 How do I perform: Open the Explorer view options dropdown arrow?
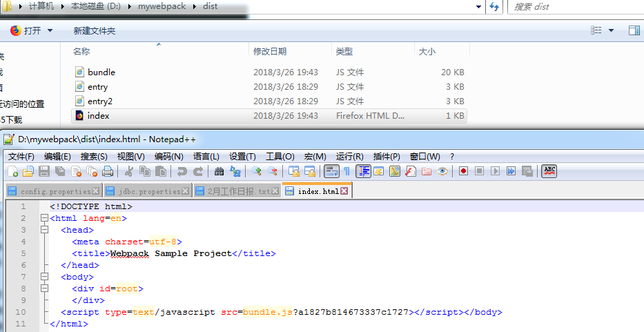[x=611, y=30]
